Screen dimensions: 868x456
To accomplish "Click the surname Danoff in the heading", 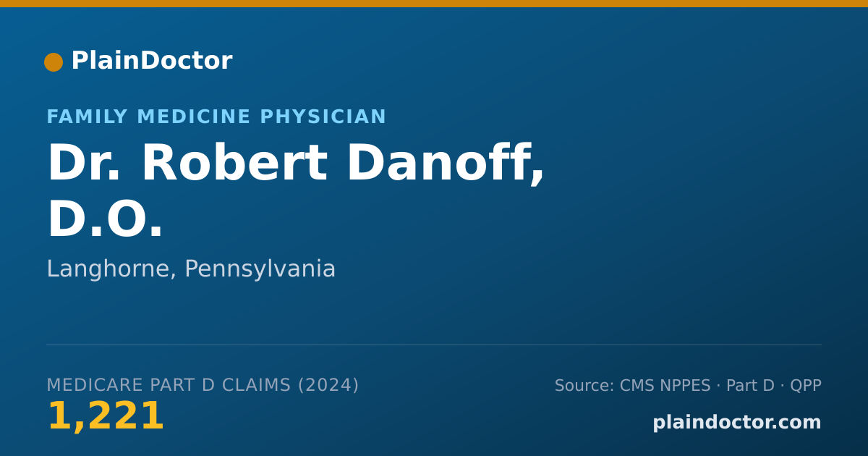I will point(446,164).
